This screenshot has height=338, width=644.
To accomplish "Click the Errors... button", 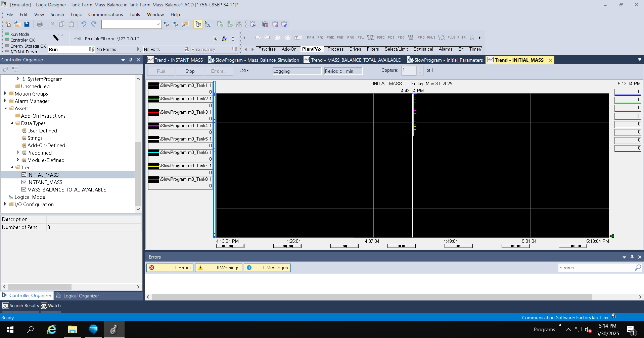I will click(219, 71).
